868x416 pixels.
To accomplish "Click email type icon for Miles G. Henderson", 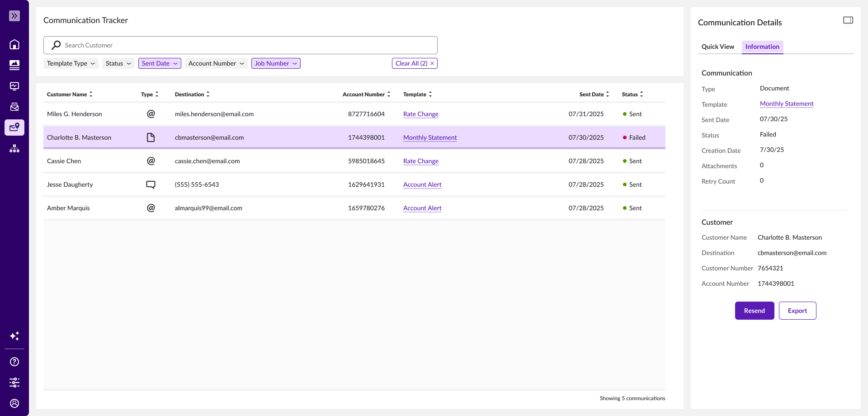I will coord(151,114).
